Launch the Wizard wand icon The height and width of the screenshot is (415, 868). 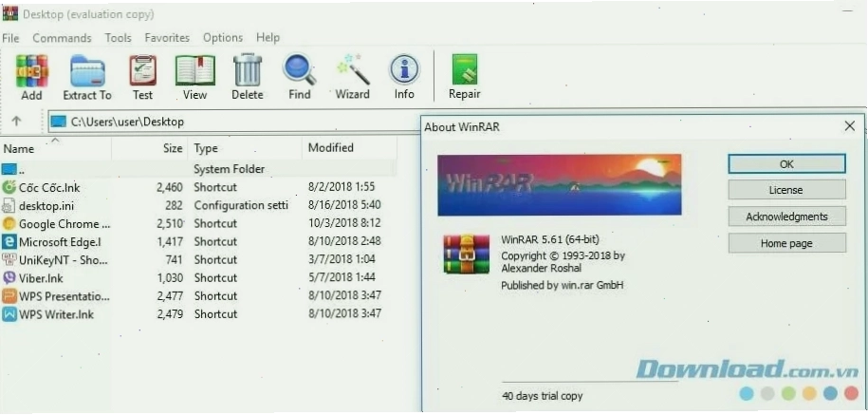pyautogui.click(x=352, y=70)
